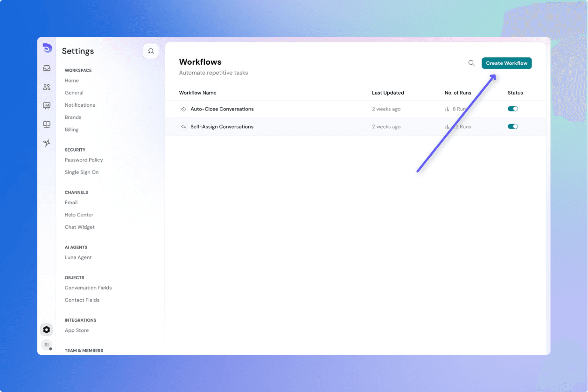Open the reports icon in the left rail
Viewport: 588px width, 392px height.
coord(46,105)
